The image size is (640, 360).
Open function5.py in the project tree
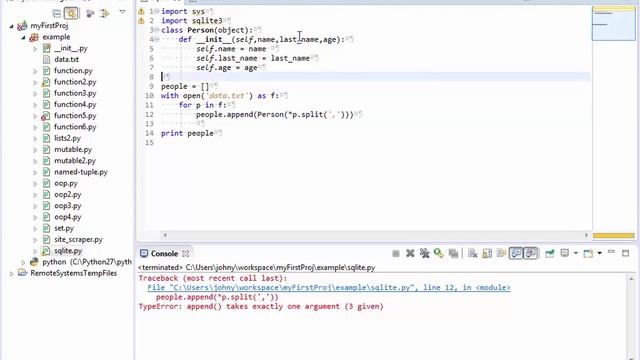[75, 116]
